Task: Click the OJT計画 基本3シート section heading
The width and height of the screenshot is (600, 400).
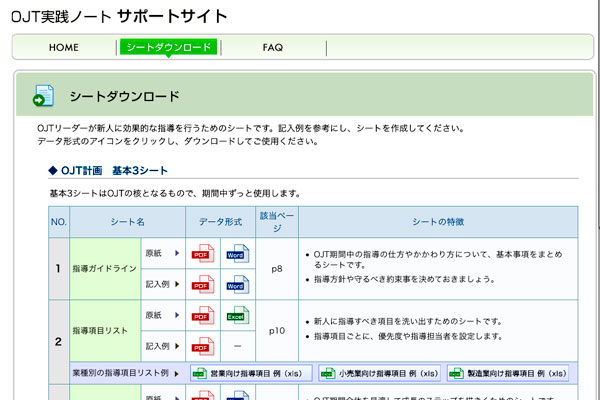Action: 118,170
